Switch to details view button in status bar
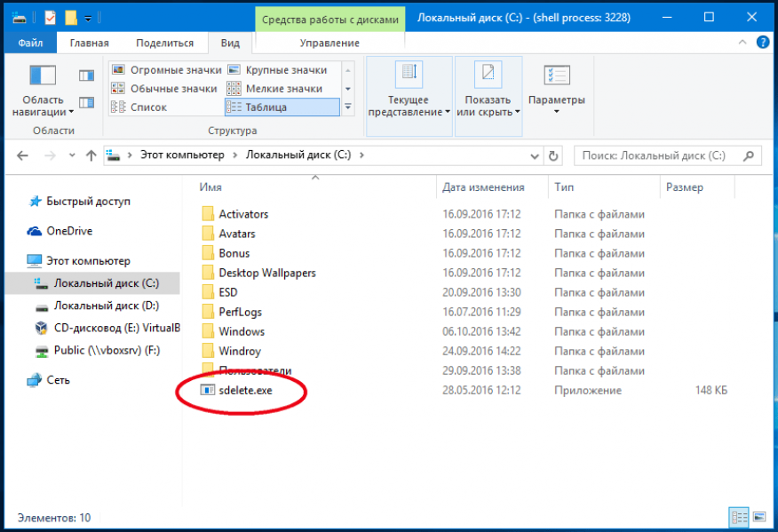 [739, 517]
